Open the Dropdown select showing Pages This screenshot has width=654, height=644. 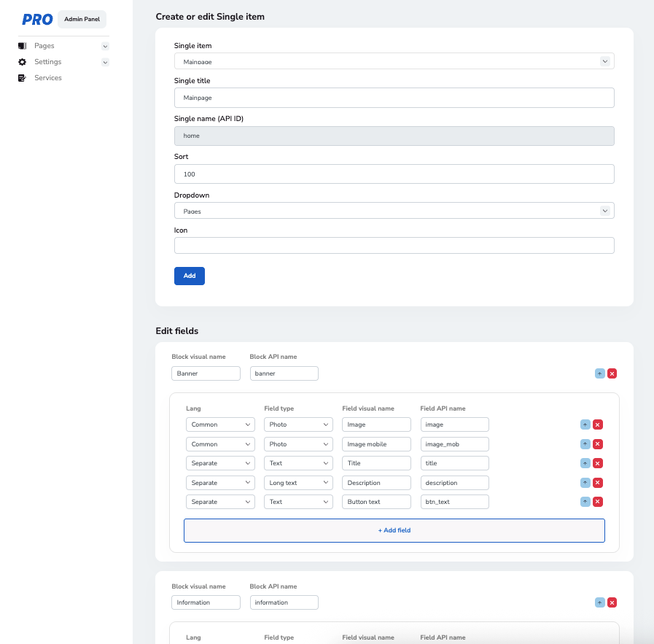pyautogui.click(x=394, y=211)
